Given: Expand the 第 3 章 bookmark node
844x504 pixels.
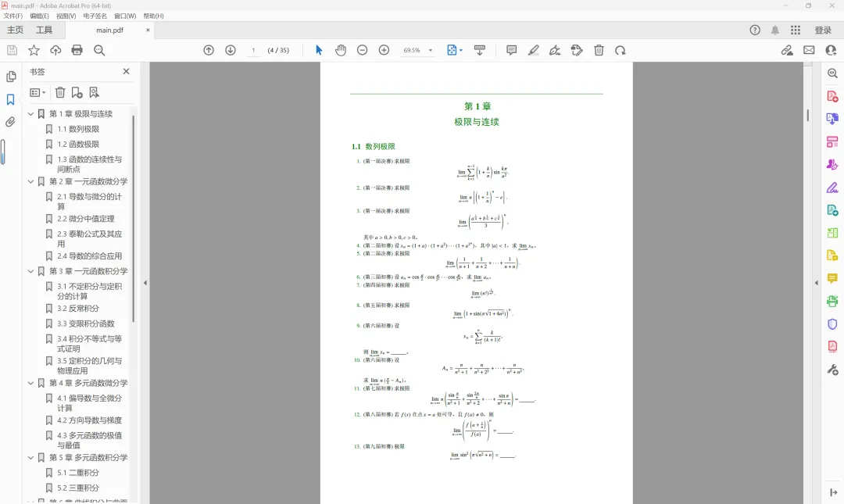Looking at the screenshot, I should 29,270.
